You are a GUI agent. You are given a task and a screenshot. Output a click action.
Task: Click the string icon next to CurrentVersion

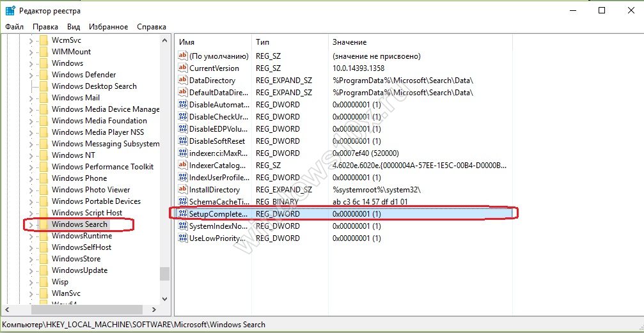(183, 68)
